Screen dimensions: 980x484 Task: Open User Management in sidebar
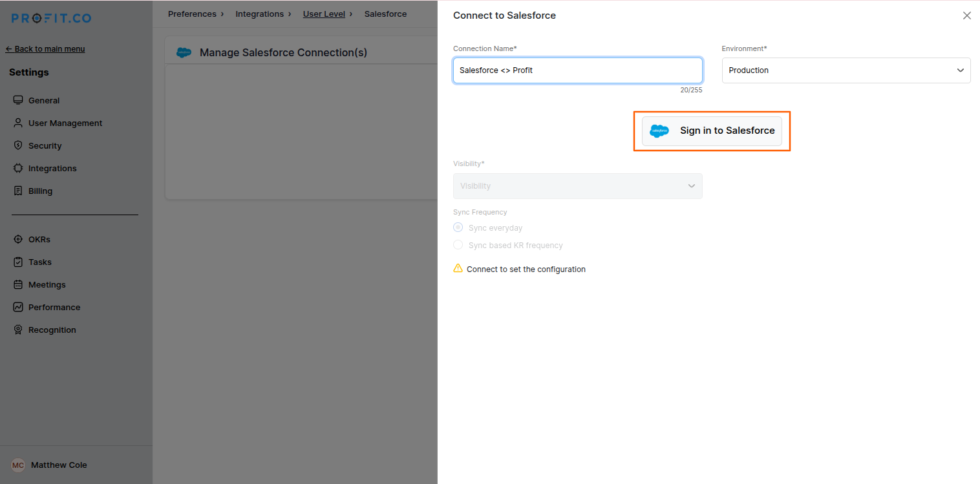[x=65, y=123]
